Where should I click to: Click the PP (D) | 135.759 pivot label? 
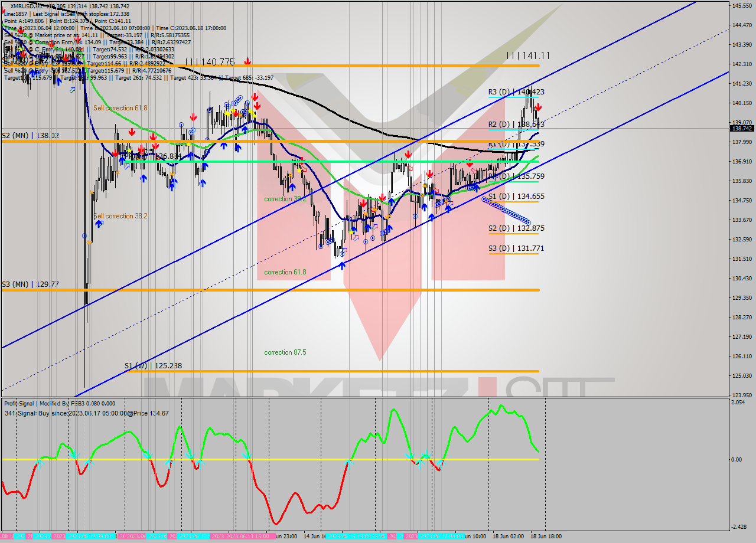point(516,176)
